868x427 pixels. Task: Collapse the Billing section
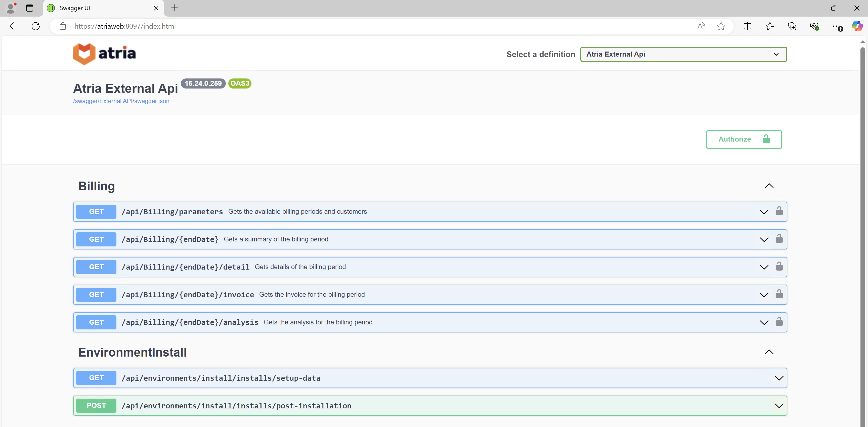[x=769, y=186]
